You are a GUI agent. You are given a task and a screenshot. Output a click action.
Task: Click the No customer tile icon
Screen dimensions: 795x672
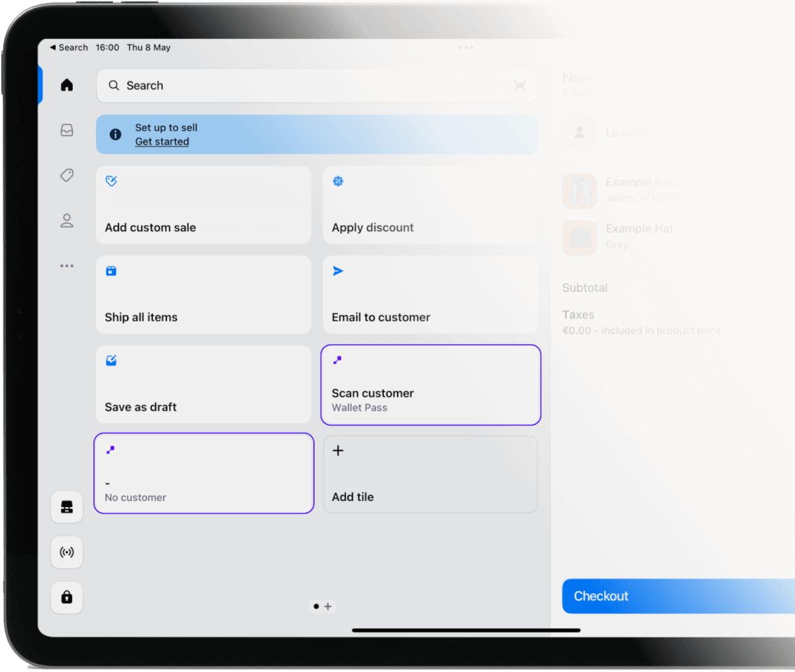pos(111,449)
